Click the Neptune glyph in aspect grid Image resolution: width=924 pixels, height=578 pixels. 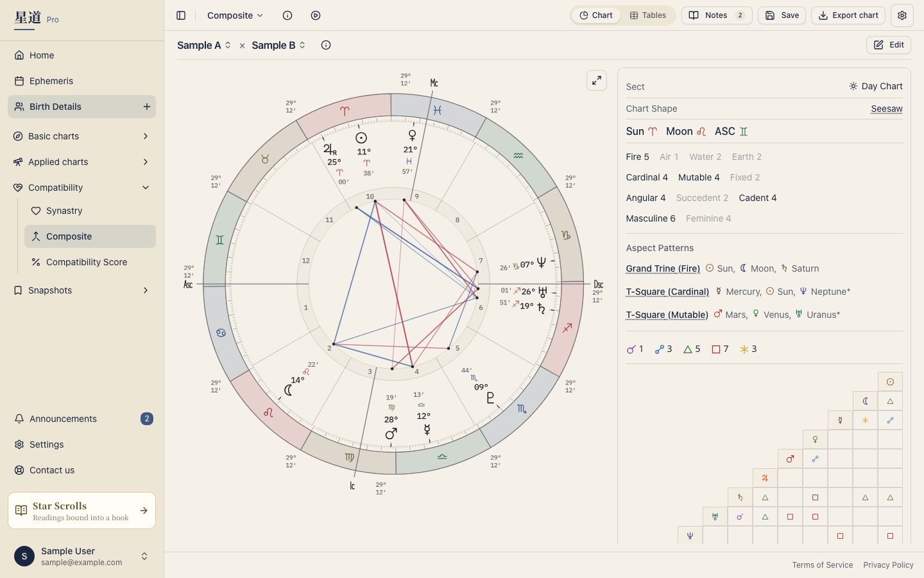click(x=690, y=536)
